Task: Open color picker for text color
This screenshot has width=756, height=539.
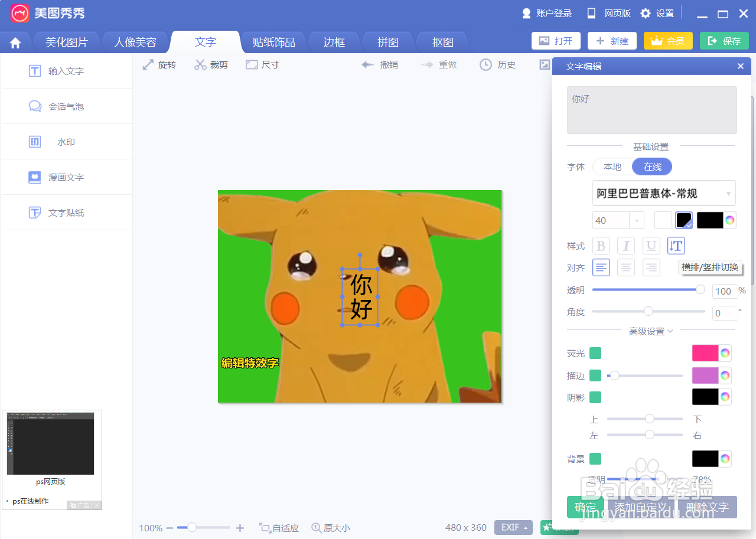Action: [729, 220]
